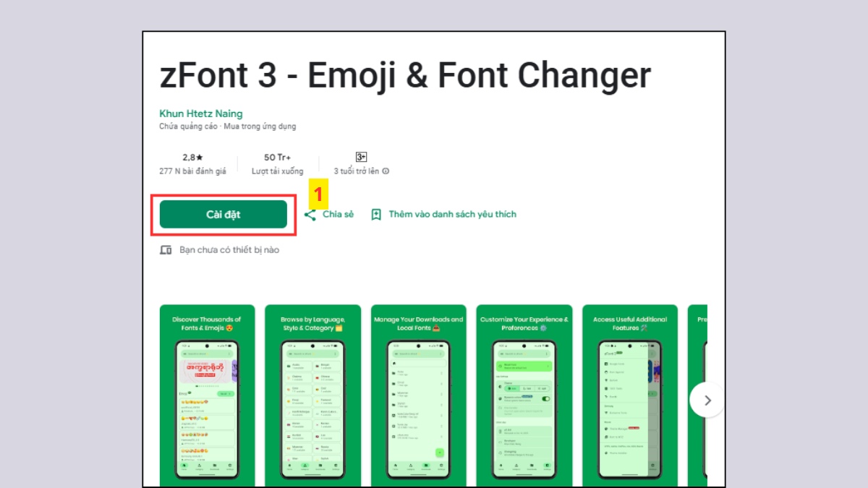Open the Discover Thousands of Fonts & Emojis screenshot

pyautogui.click(x=207, y=395)
